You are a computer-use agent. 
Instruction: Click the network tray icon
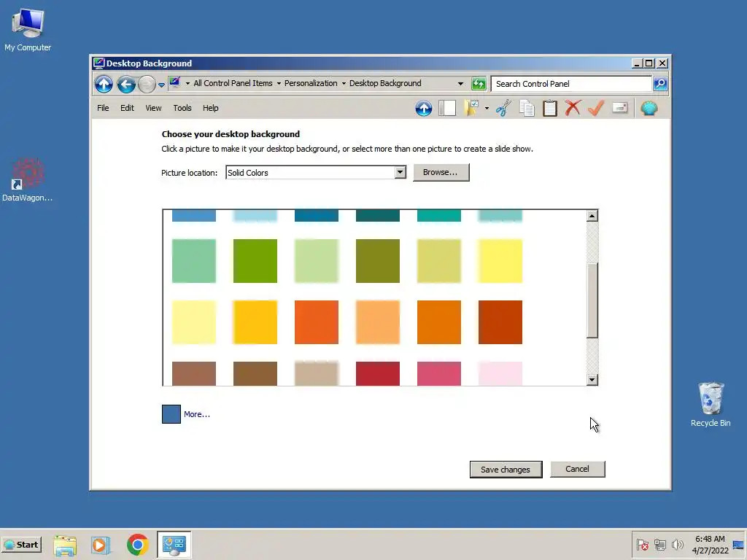pos(659,544)
